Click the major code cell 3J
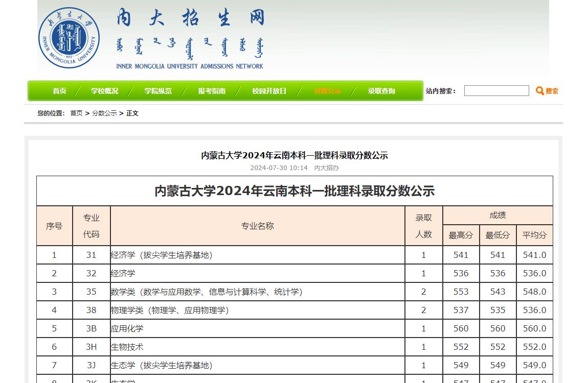 (x=92, y=365)
